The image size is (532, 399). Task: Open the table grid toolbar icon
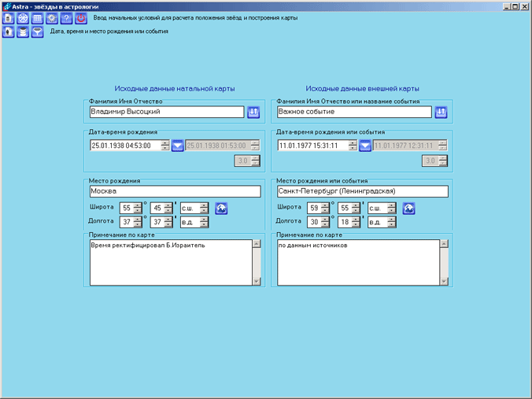click(x=37, y=18)
